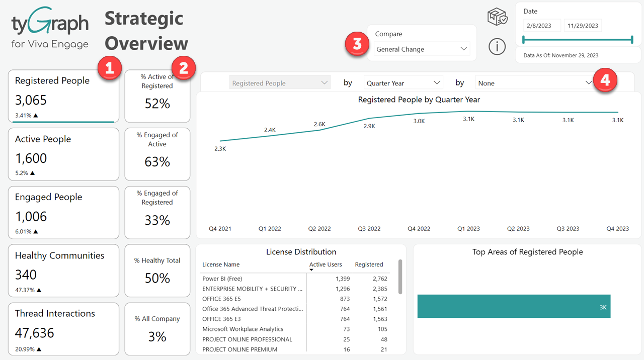Click the start date field 2/8/2023
The width and height of the screenshot is (644, 360).
tap(542, 26)
